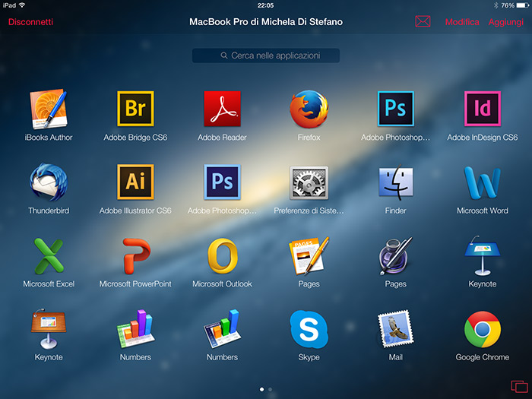532x399 pixels.
Task: Open Pages icon with orange pen
Action: point(309,255)
